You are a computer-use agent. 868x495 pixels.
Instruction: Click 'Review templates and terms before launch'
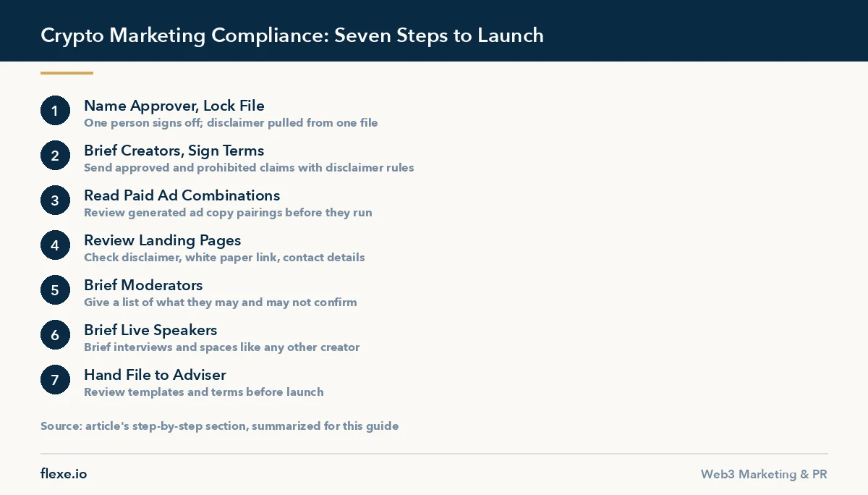204,392
